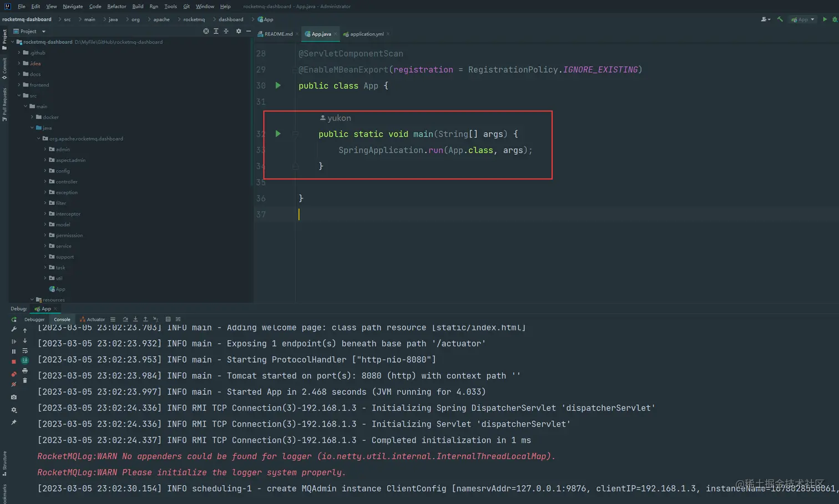Run the main method from gutter
The image size is (839, 504).
tap(278, 134)
